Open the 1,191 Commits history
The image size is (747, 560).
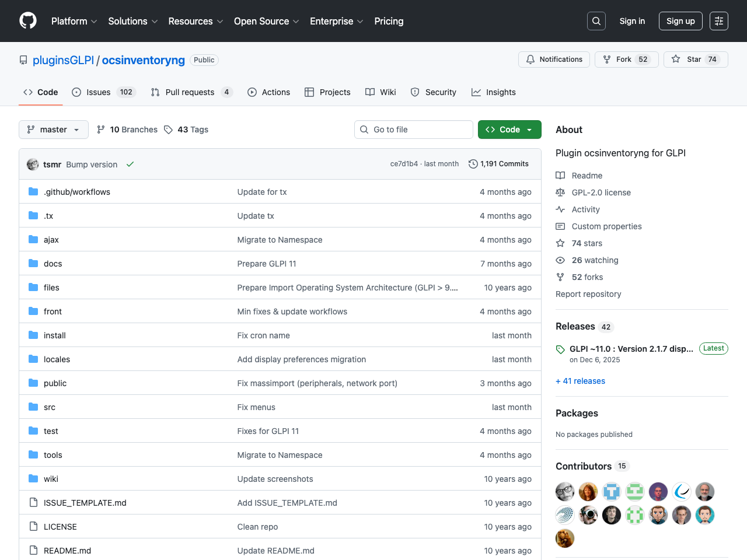tap(498, 164)
